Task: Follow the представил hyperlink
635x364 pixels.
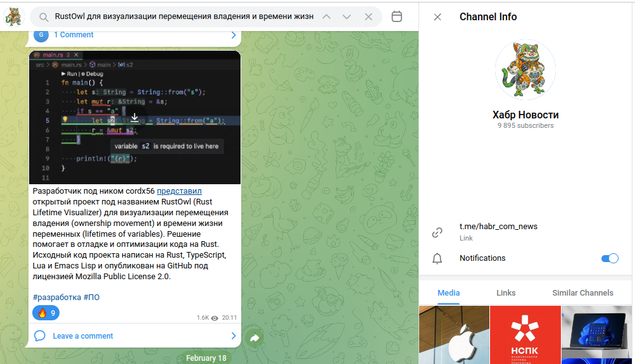Action: click(179, 191)
